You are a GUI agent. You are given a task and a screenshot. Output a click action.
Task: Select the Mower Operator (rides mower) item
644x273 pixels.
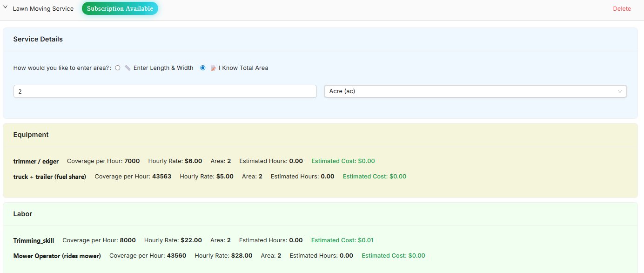(57, 256)
